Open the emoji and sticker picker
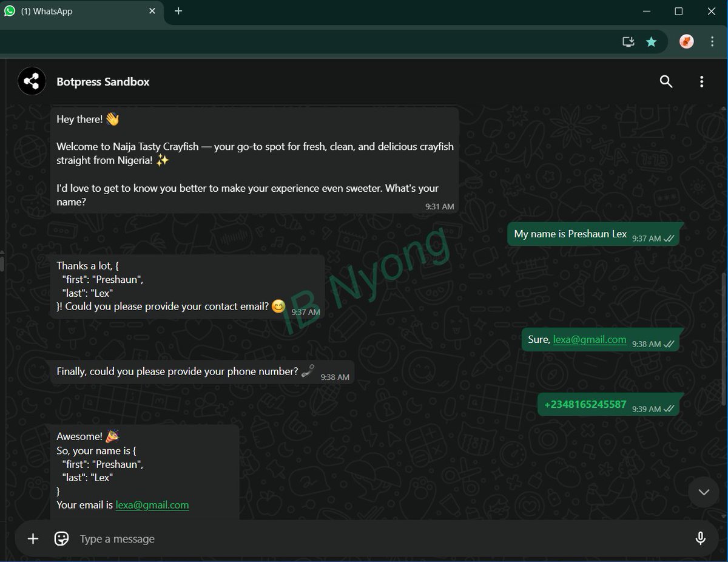The height and width of the screenshot is (562, 728). (x=61, y=538)
